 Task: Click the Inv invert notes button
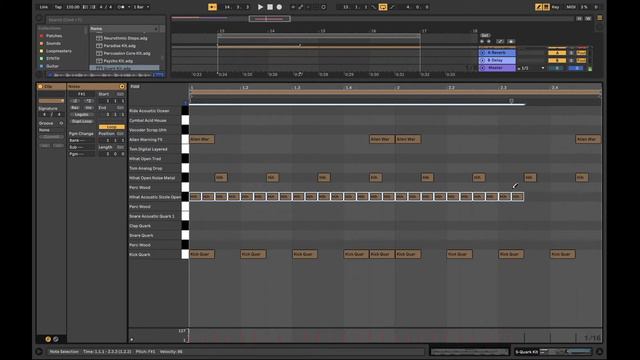89,108
